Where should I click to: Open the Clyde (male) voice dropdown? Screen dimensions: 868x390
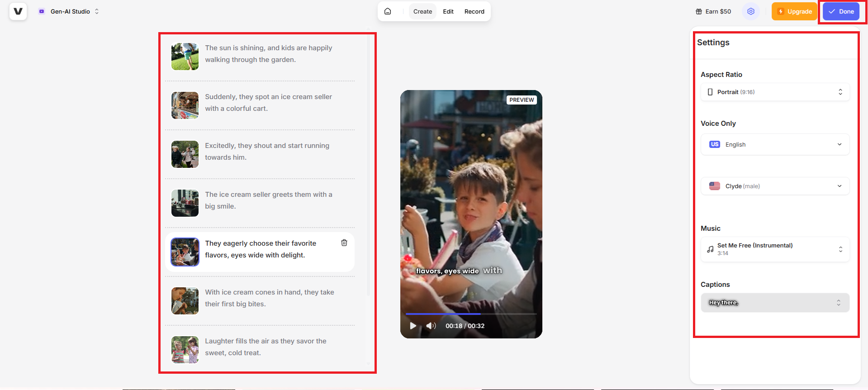(x=775, y=186)
